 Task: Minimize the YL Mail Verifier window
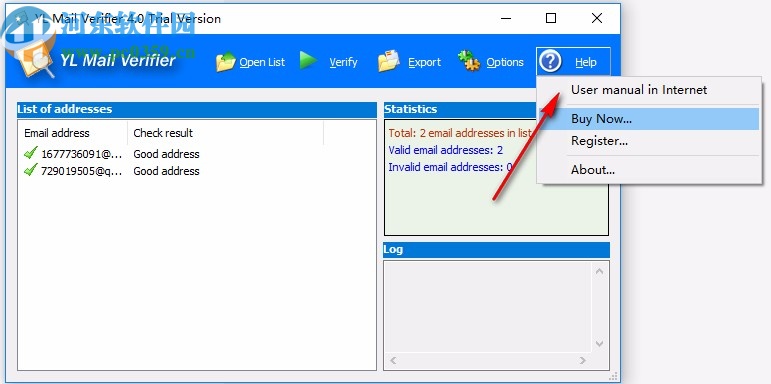click(506, 18)
